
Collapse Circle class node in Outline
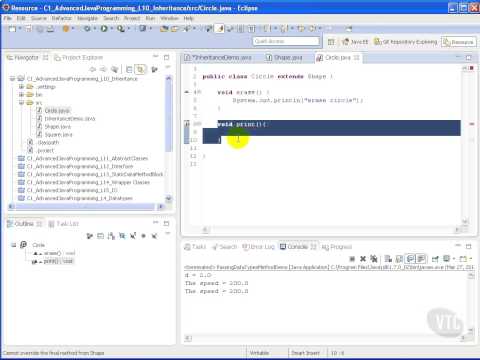pos(14,245)
